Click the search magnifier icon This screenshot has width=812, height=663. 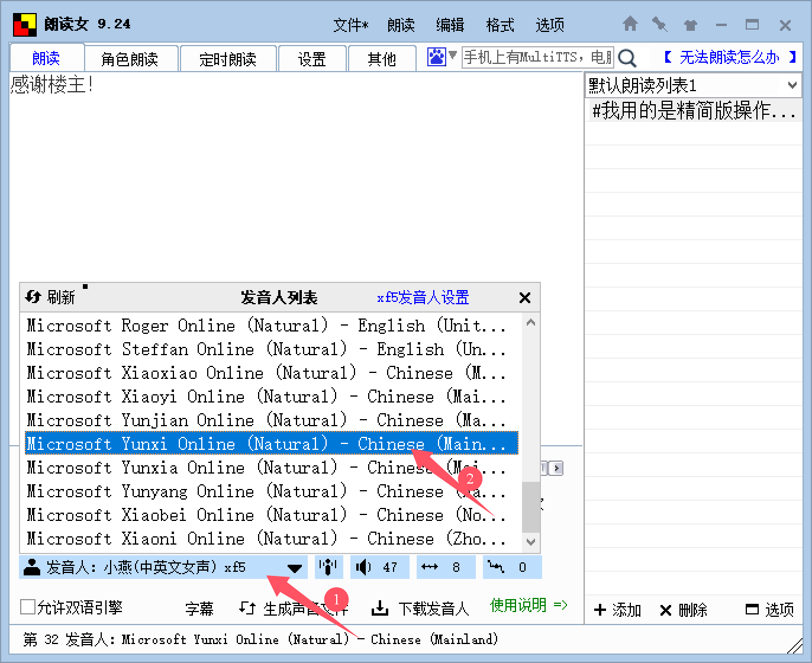627,57
